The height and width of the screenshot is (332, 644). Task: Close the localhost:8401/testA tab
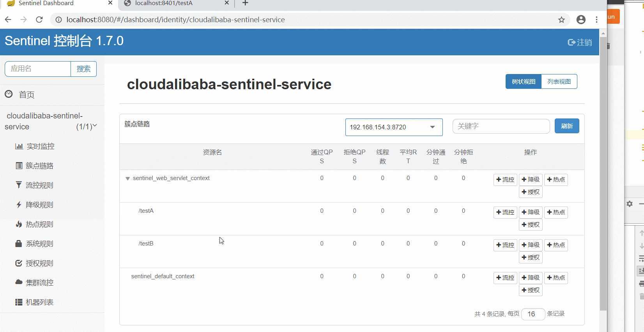226,3
